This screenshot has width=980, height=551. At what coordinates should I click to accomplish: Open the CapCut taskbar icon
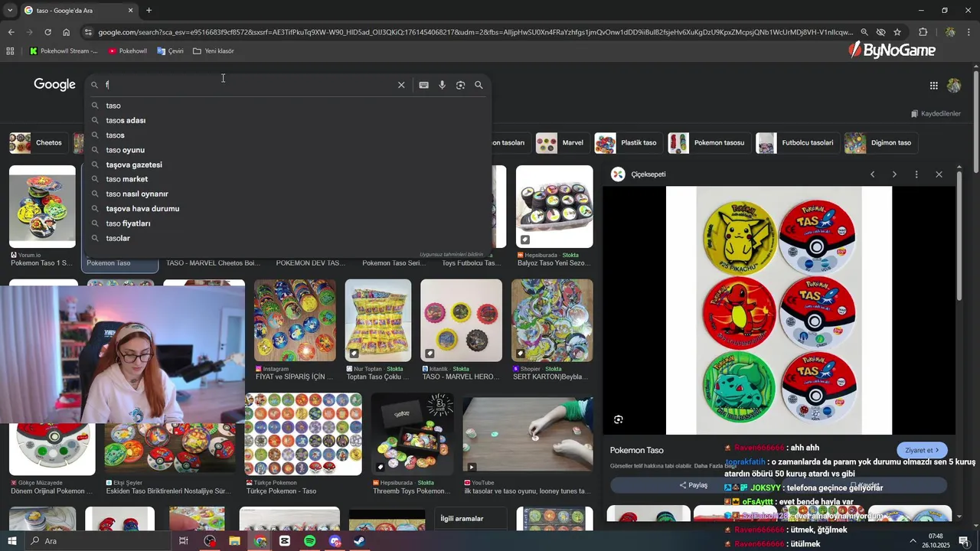[285, 541]
